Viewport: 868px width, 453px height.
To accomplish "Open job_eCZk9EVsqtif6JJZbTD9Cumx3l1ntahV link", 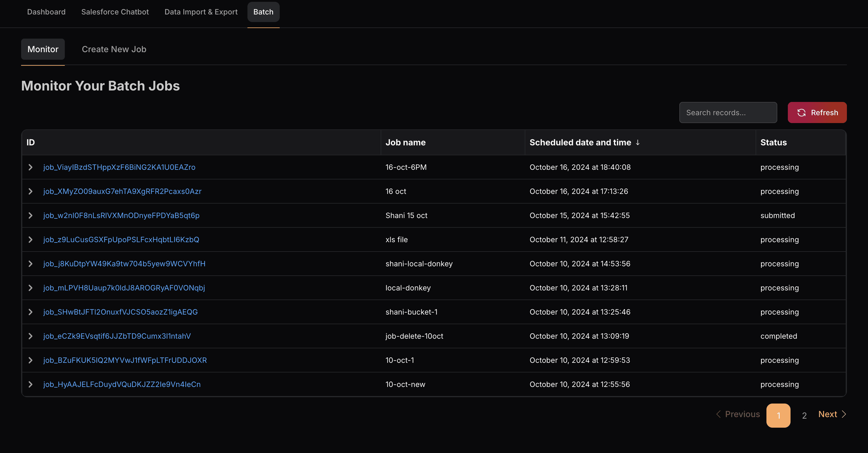I will point(117,336).
